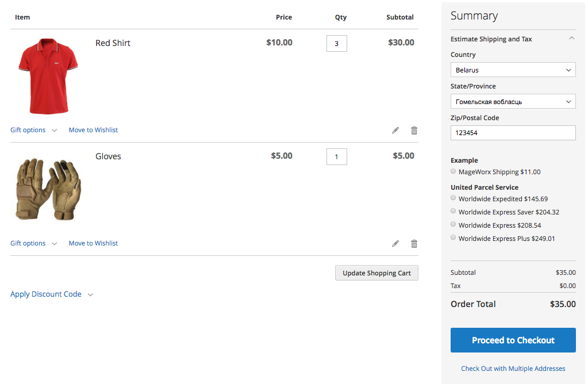
Task: Click Update Shopping Cart button
Action: tap(376, 273)
